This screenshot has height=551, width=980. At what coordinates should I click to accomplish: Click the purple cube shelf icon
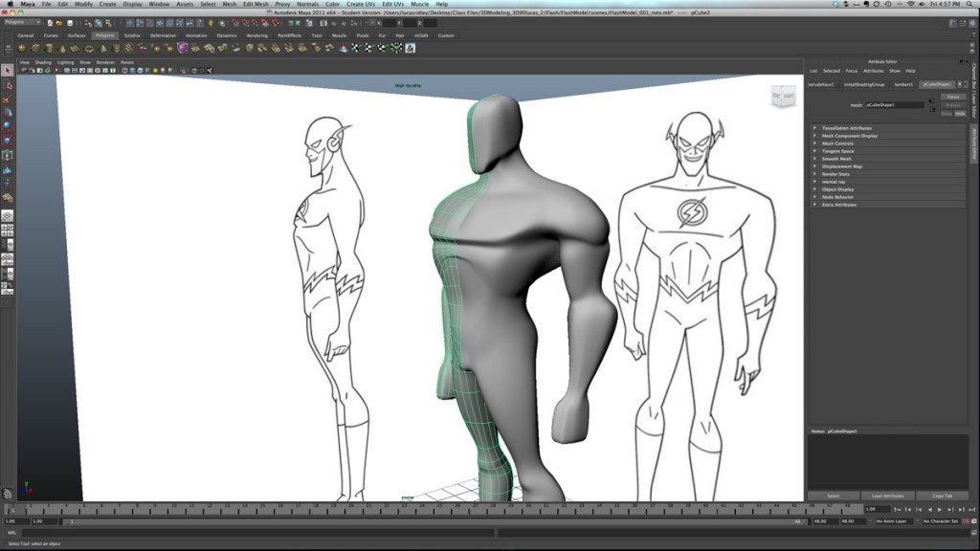tap(183, 48)
